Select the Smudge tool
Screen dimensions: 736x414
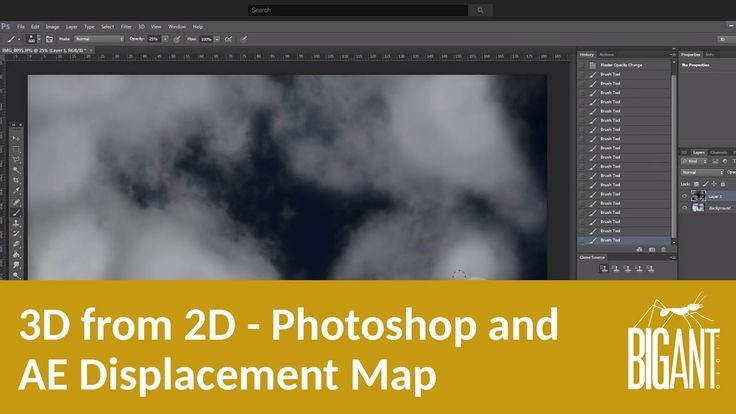[16, 265]
